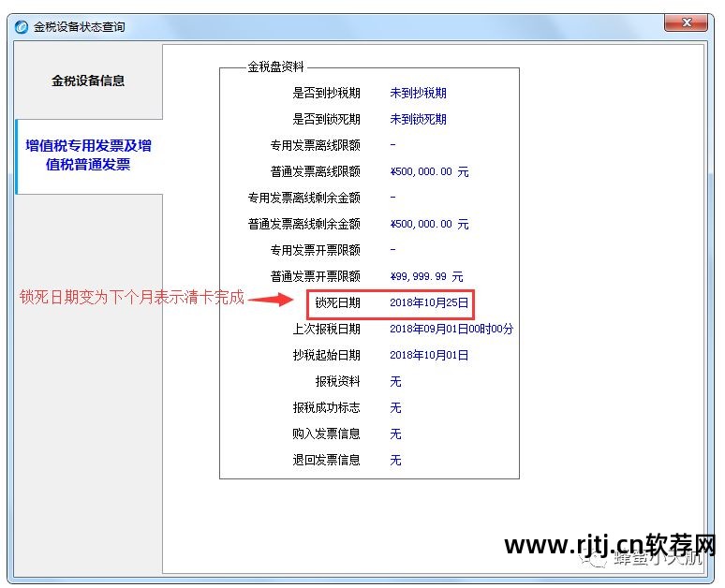Select the ¥99,999.99 元 value
Screen dimensions: 725x588
pos(426,276)
